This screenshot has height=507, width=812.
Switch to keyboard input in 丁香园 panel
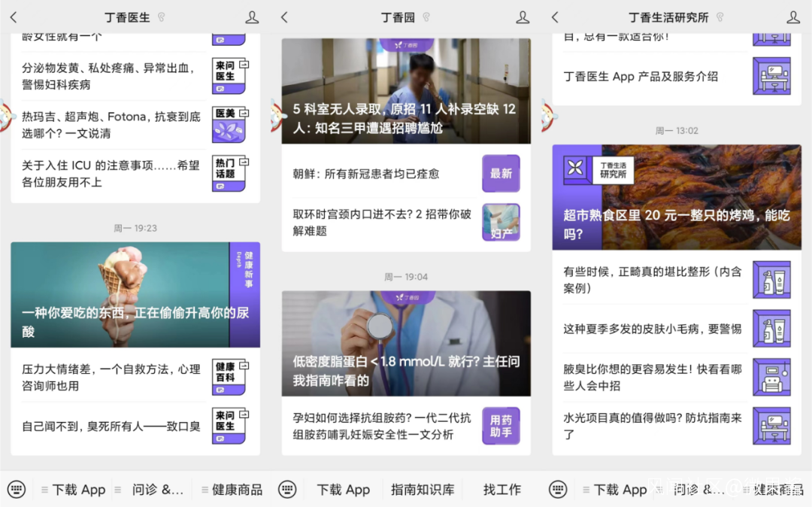tap(287, 489)
